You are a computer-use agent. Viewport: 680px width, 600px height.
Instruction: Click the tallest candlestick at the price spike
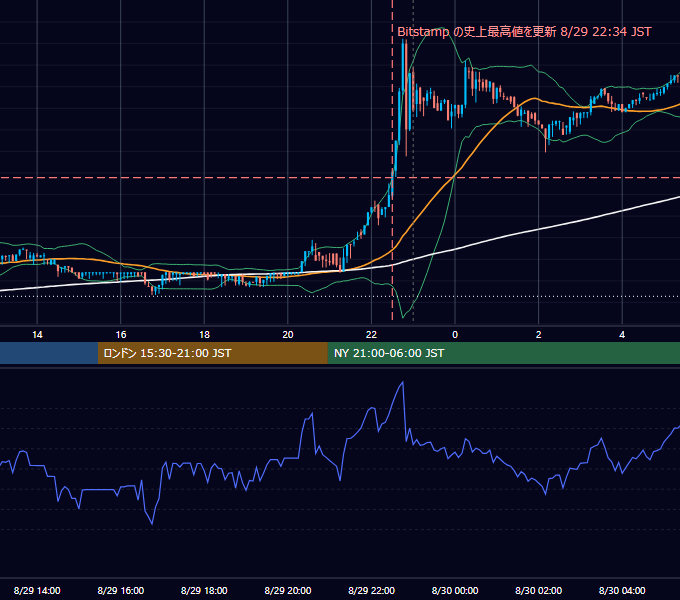click(x=406, y=98)
